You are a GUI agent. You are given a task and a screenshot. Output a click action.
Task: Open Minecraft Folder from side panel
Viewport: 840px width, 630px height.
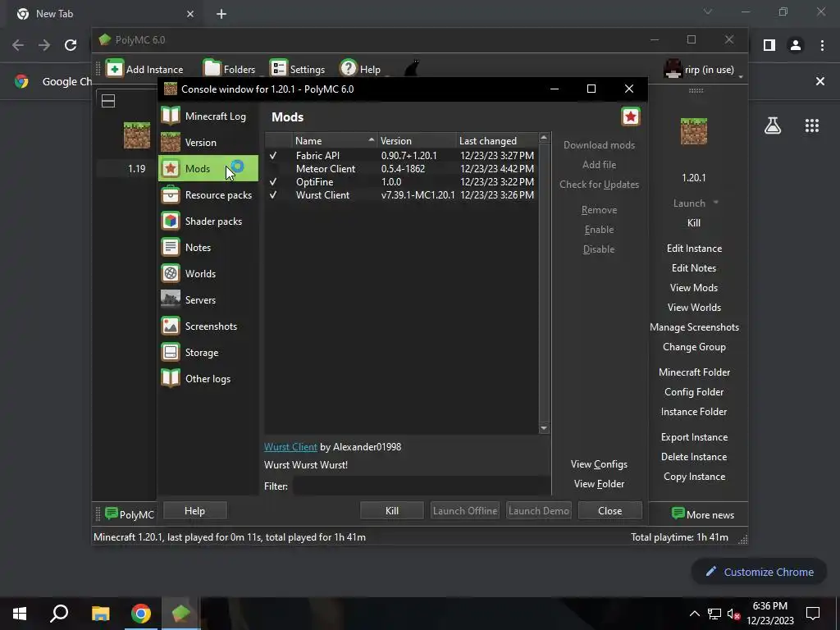click(x=694, y=372)
